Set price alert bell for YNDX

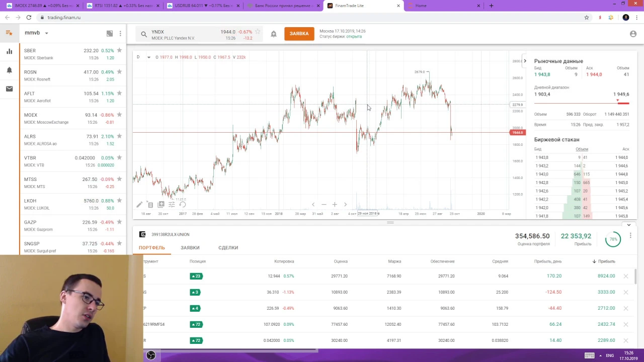pos(274,34)
